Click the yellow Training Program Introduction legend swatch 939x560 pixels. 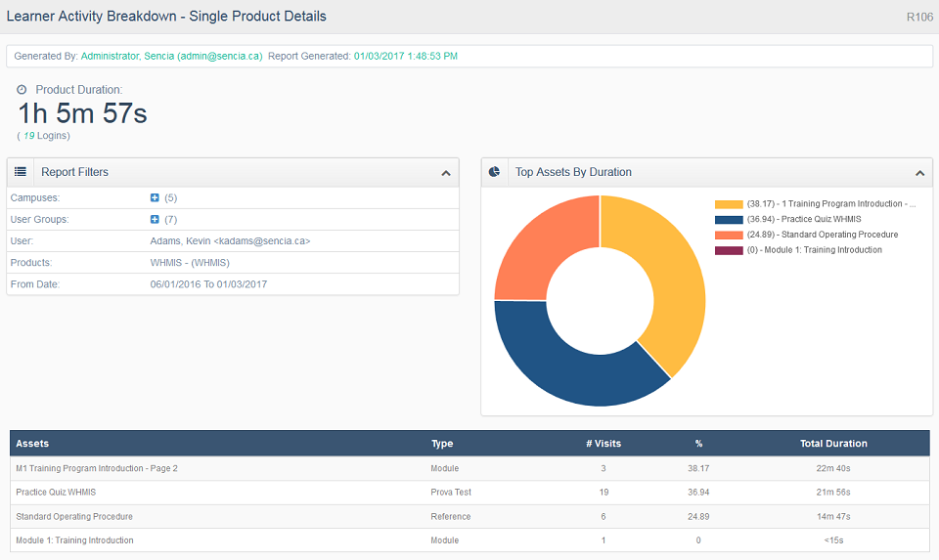tap(729, 204)
